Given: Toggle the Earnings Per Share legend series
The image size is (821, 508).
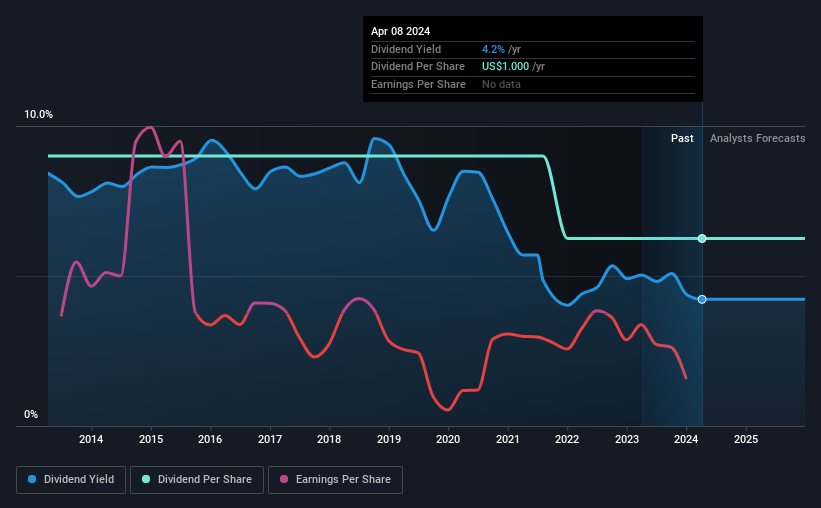Looking at the screenshot, I should coord(335,480).
